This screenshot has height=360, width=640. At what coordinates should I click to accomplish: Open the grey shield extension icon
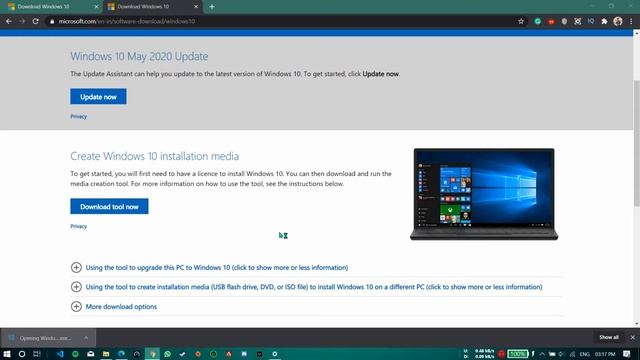564,21
